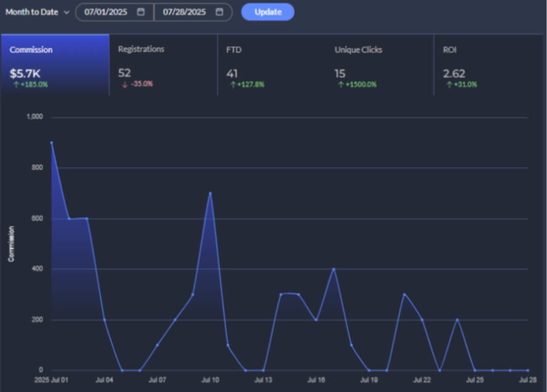547x392 pixels.
Task: Select the Commission metric tab
Action: (55, 65)
